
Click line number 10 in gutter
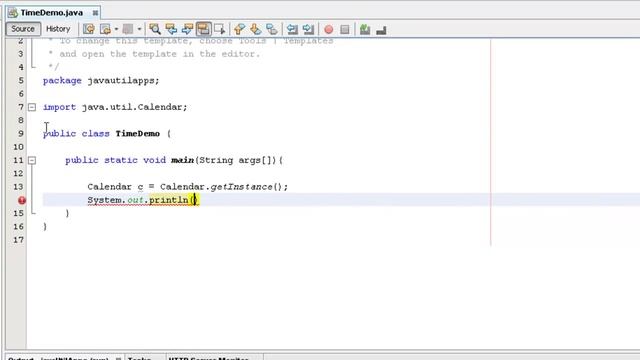[18, 147]
